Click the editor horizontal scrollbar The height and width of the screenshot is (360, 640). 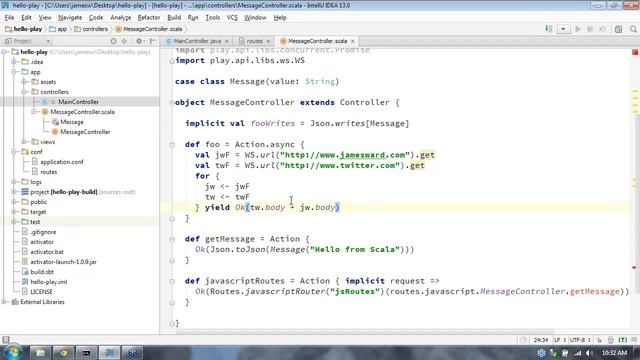[x=364, y=332]
